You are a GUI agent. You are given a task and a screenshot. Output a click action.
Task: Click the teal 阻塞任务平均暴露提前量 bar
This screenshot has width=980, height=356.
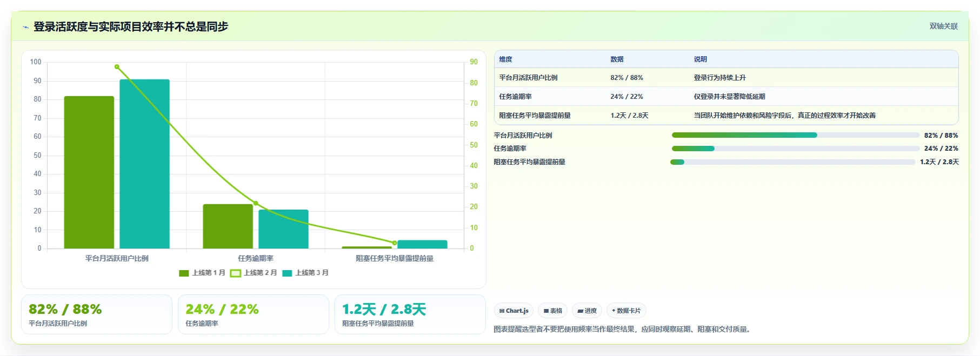point(422,244)
